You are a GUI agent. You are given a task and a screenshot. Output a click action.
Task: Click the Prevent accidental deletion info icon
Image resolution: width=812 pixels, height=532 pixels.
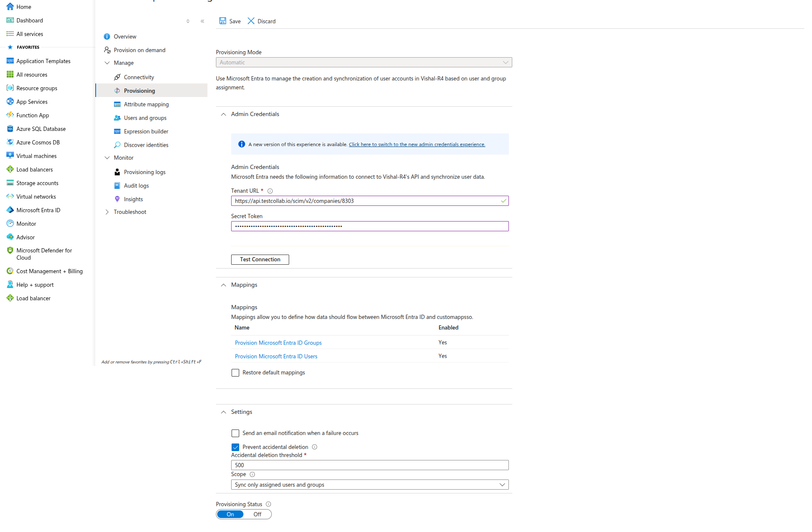click(x=315, y=447)
